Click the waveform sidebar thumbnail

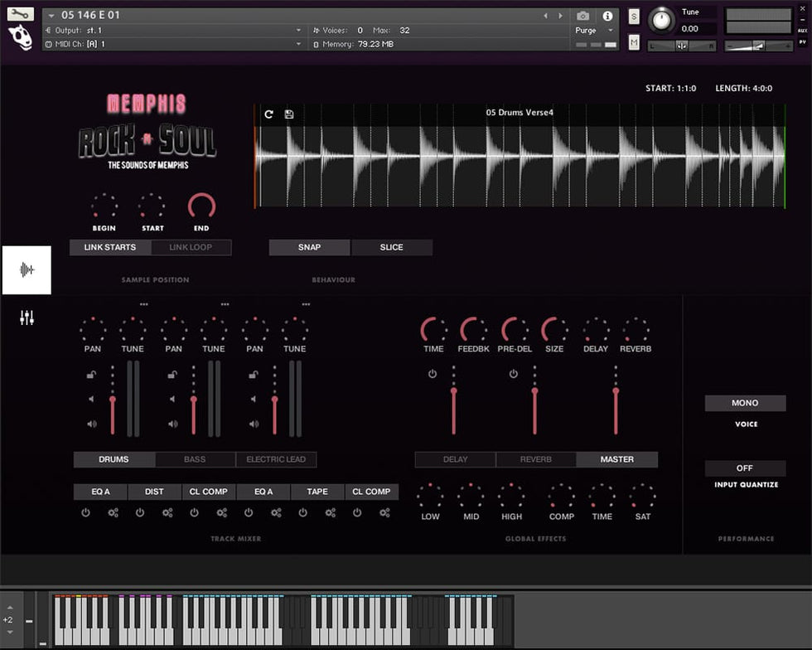[x=27, y=269]
